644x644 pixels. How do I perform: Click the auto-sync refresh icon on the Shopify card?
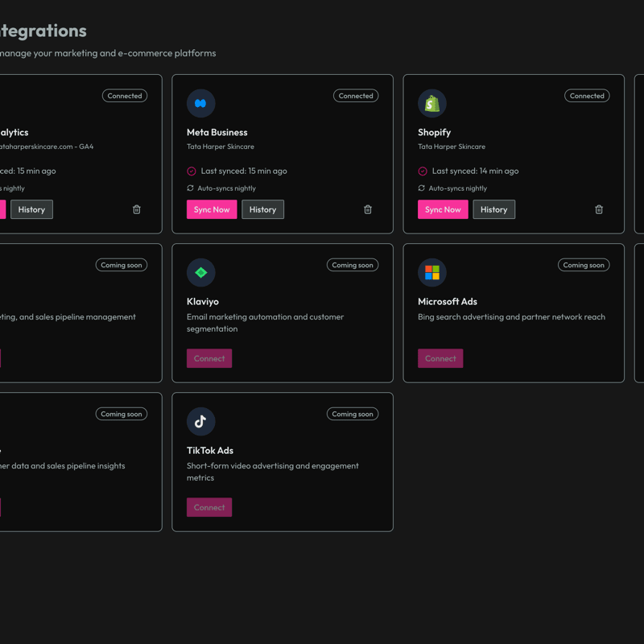tap(421, 188)
